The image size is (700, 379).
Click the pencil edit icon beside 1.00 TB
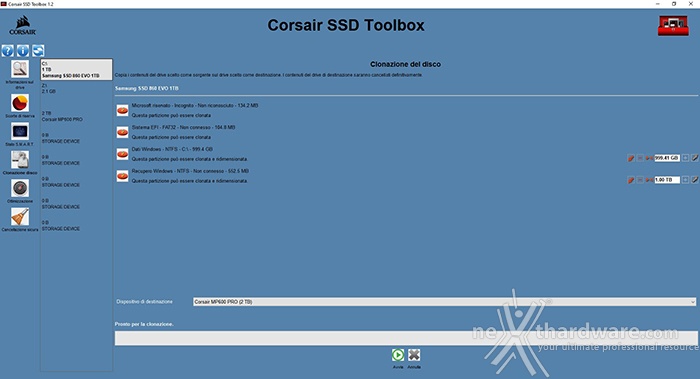pos(695,180)
